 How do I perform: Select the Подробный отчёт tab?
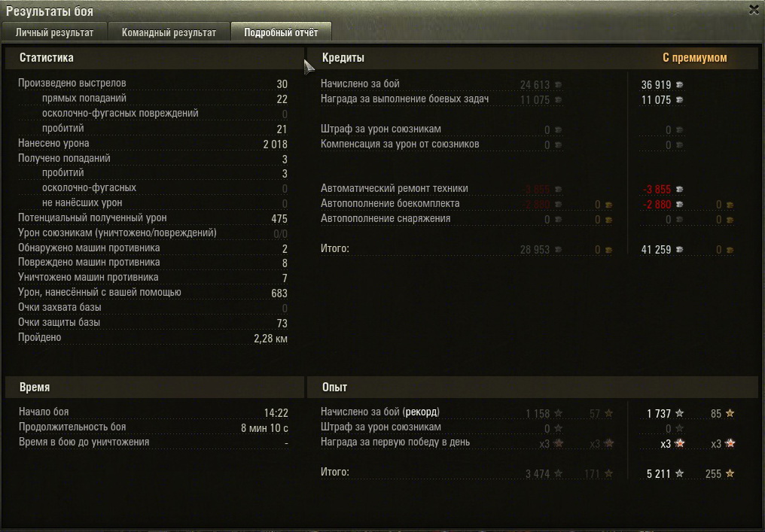[x=281, y=32]
